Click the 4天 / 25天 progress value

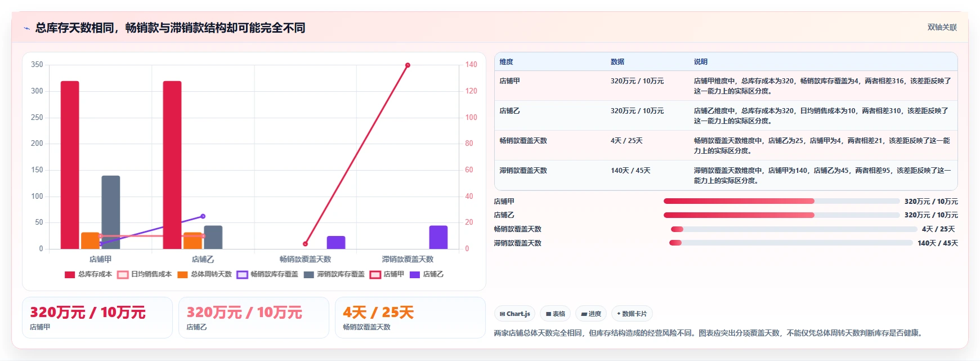938,229
